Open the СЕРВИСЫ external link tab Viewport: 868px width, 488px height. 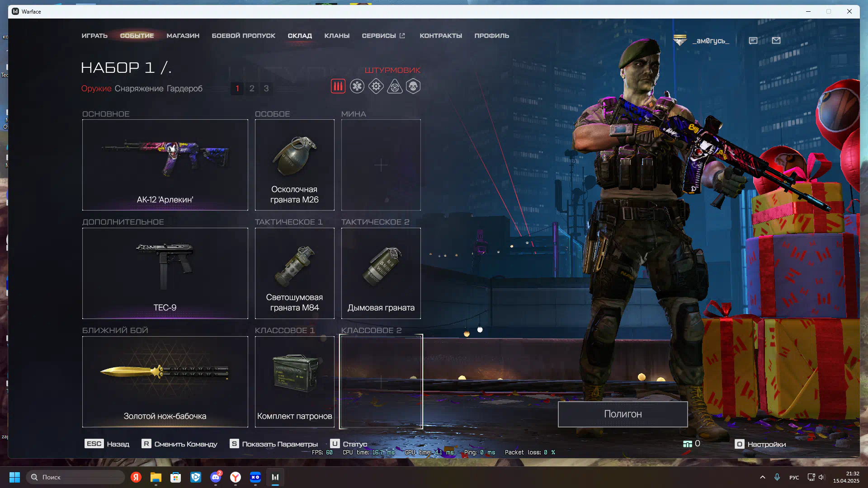383,36
